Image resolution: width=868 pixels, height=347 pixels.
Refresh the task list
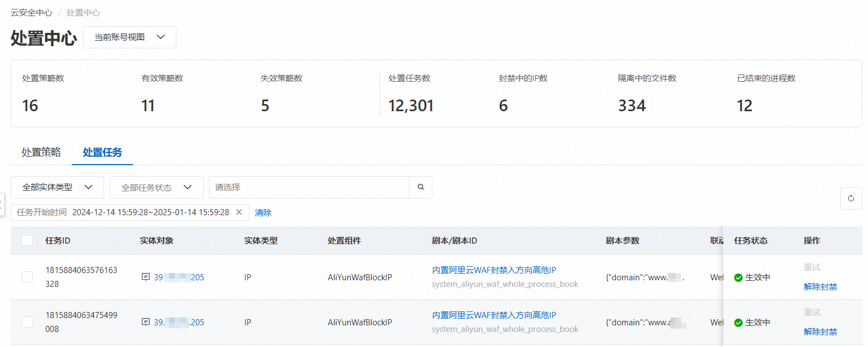click(851, 199)
